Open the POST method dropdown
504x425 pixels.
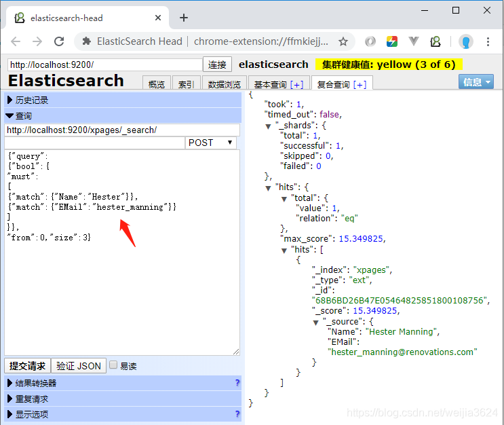(210, 143)
